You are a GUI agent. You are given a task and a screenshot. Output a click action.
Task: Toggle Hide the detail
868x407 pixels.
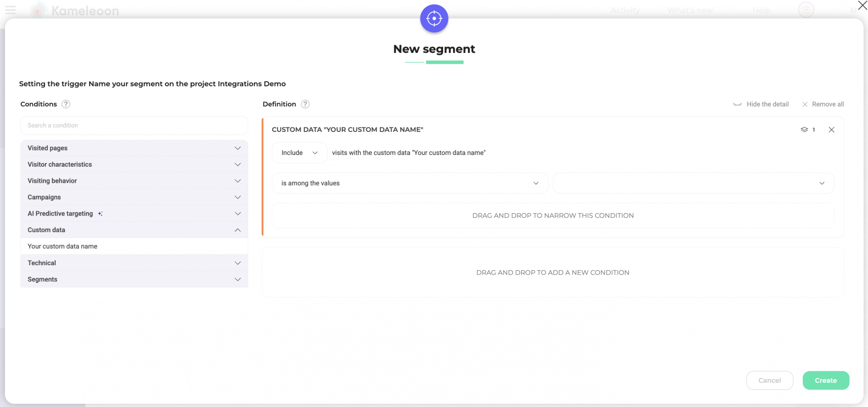(x=761, y=104)
